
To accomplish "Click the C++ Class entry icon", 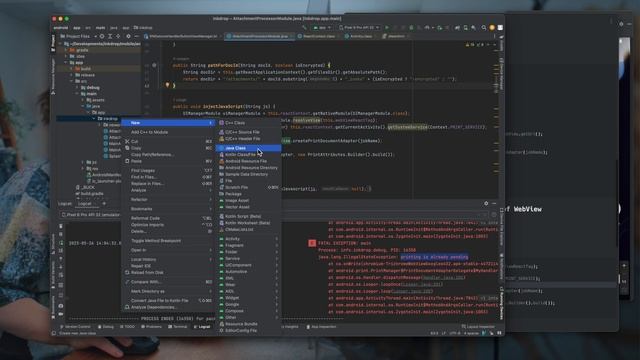I will click(x=222, y=123).
